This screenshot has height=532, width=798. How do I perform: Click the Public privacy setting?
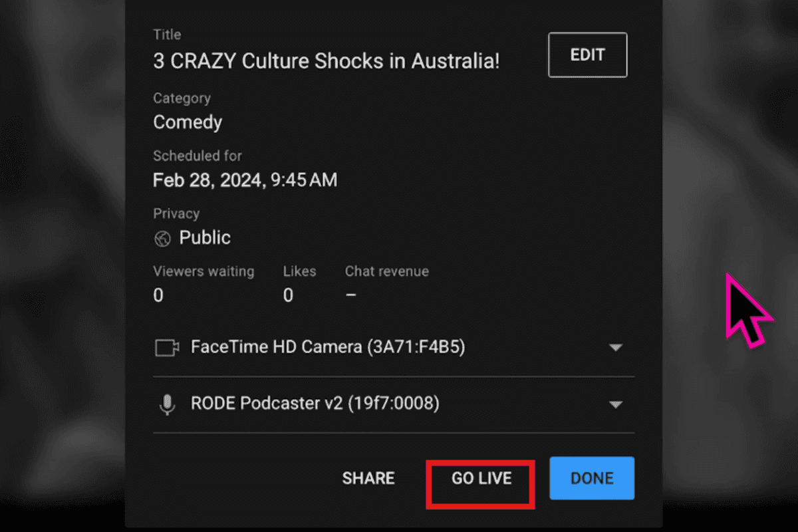[x=204, y=237]
